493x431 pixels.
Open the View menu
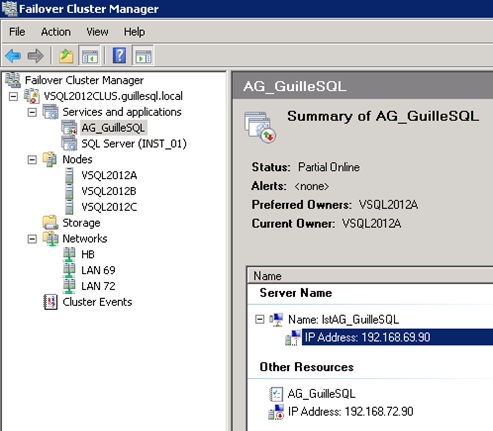tap(97, 32)
